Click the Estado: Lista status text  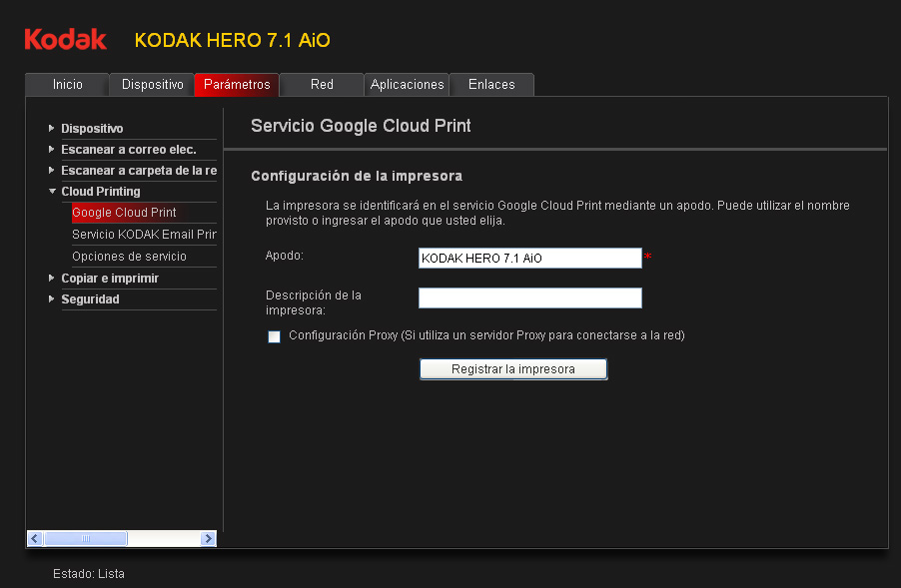point(89,574)
